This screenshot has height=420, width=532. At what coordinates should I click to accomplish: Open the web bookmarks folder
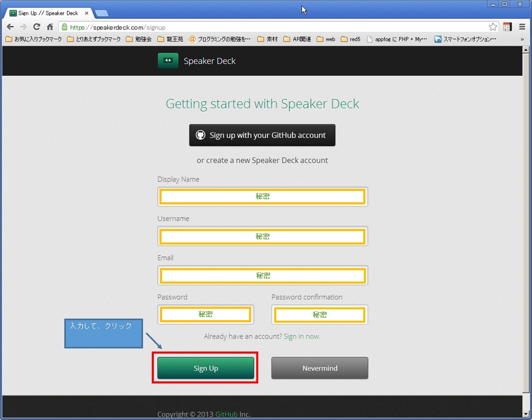[x=326, y=39]
